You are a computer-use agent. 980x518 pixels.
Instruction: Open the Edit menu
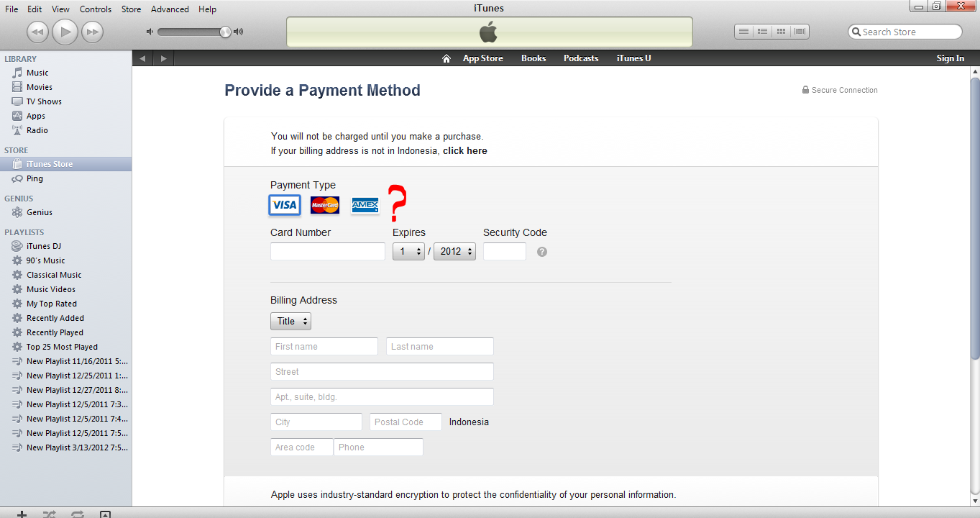[x=35, y=9]
